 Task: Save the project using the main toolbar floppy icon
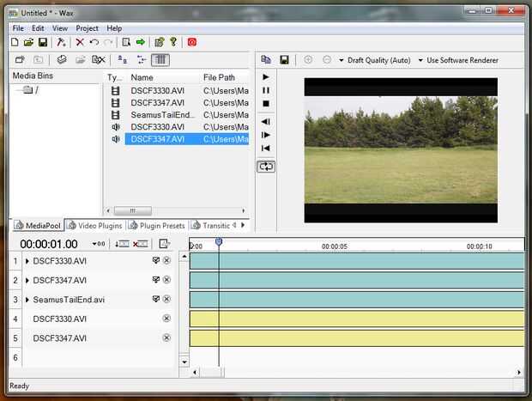(43, 42)
